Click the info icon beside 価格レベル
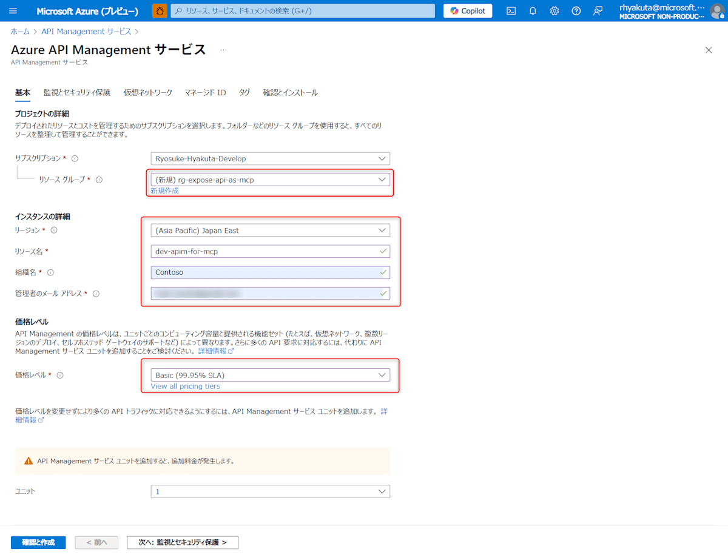Viewport: 728px width, 560px height. (x=59, y=375)
